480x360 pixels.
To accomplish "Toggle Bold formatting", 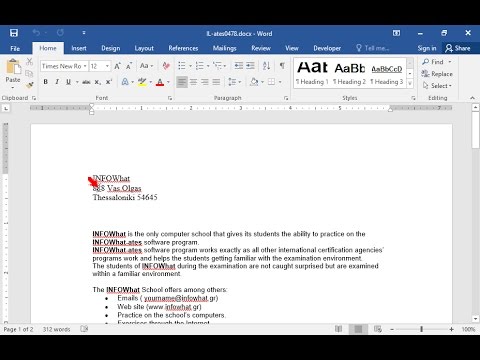I will coord(46,82).
